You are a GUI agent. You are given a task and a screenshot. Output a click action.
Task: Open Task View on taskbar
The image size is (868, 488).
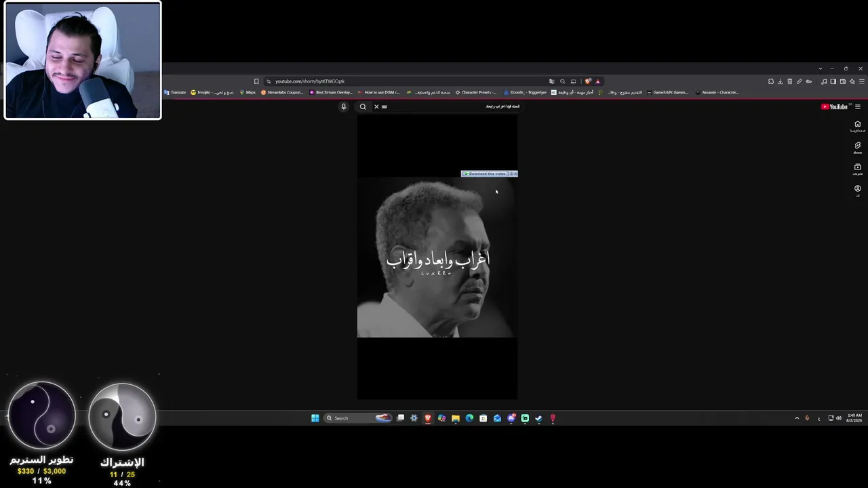click(401, 418)
